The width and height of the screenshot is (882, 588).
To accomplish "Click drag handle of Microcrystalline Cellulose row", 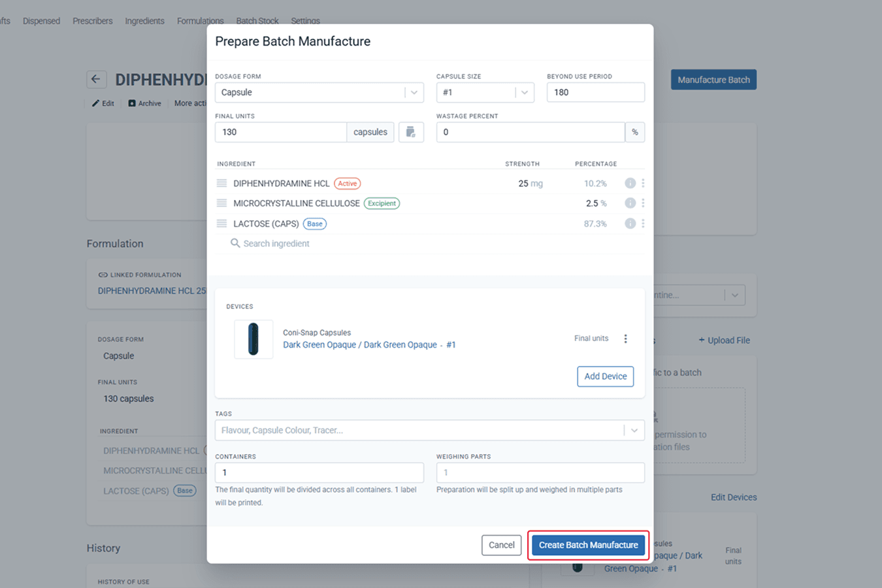I will 222,203.
